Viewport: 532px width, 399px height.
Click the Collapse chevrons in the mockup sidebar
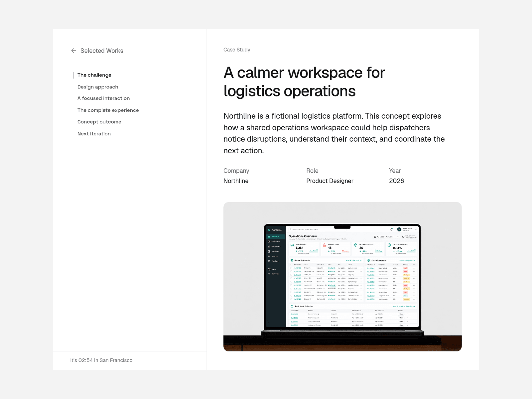269,274
